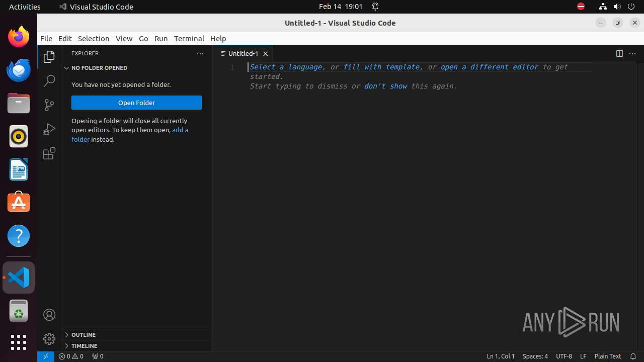The image size is (644, 362).
Task: Click the Visual Studio Code dock icon
Action: pos(19,278)
